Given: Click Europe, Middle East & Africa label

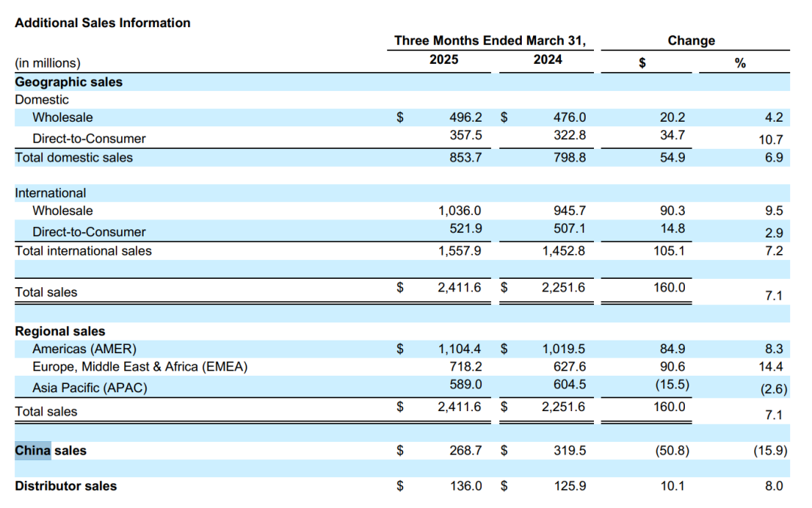Looking at the screenshot, I should (x=140, y=367).
